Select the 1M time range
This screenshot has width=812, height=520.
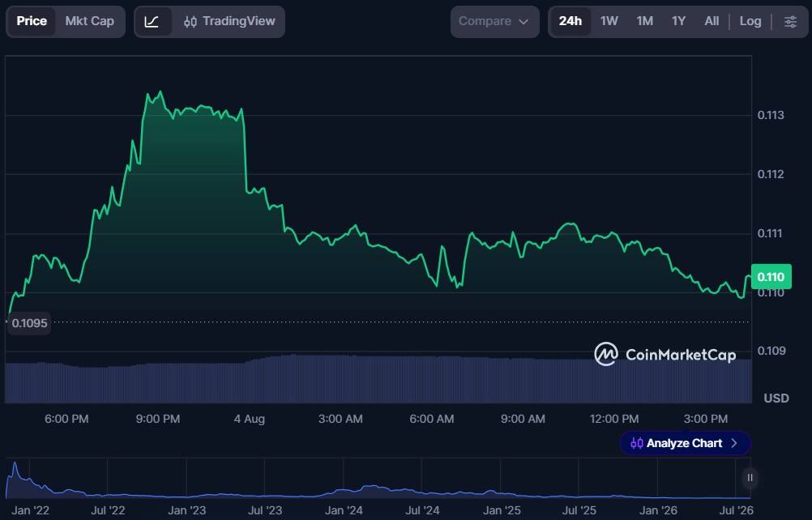coord(645,21)
